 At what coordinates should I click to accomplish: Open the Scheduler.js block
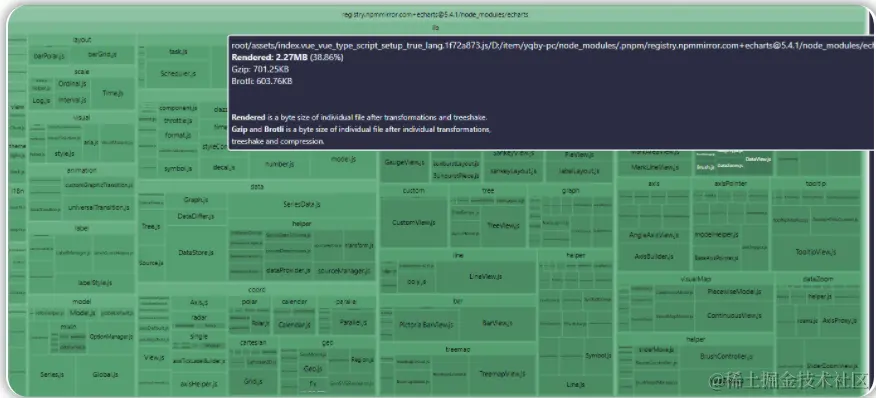178,73
